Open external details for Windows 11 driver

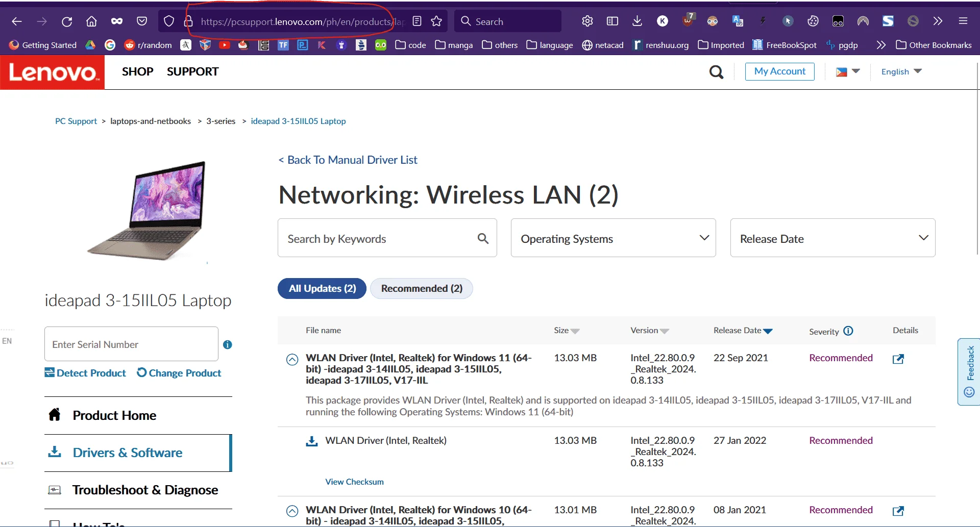(898, 359)
